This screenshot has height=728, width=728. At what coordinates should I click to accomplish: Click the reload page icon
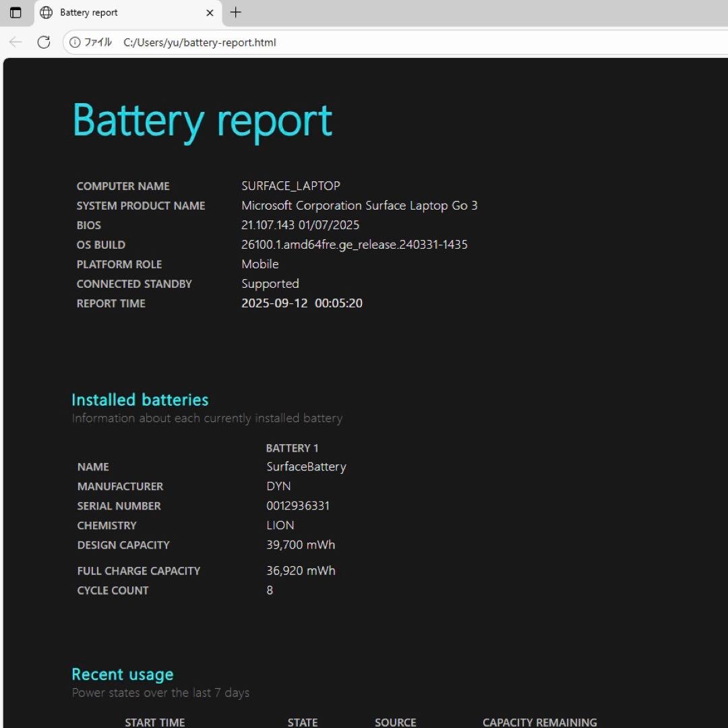(44, 42)
